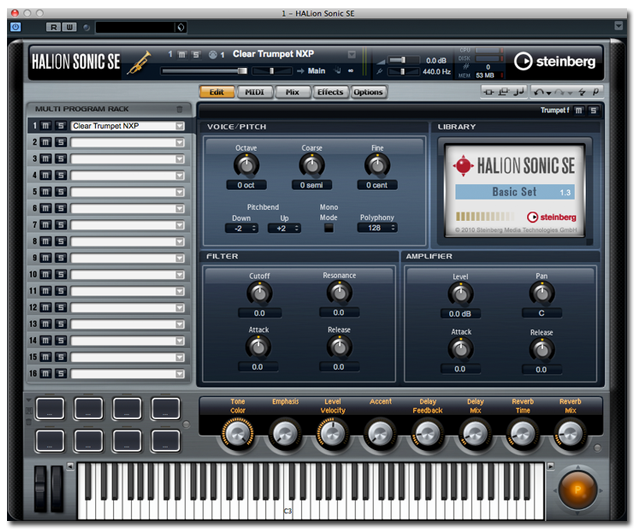Click the Tone Color quick control knob

pos(238,434)
